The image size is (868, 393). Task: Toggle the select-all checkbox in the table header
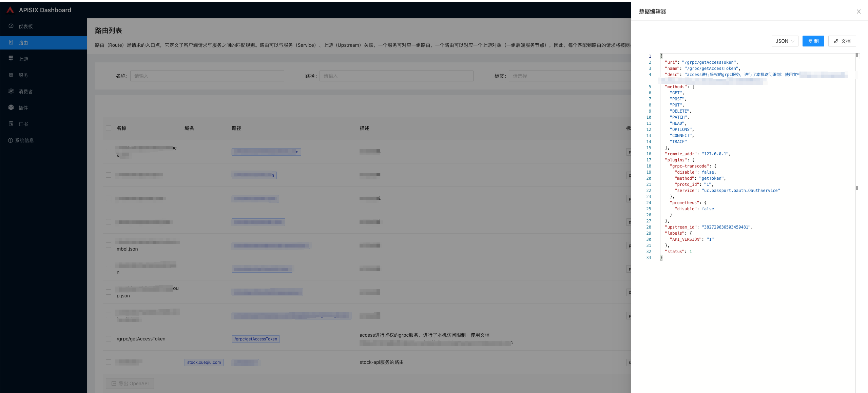coord(109,128)
